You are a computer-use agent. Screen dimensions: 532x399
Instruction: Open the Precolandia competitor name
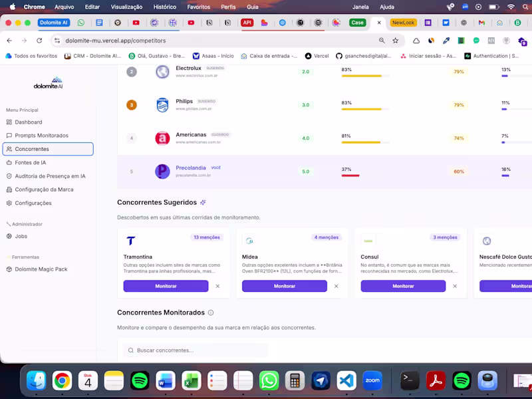tap(191, 168)
